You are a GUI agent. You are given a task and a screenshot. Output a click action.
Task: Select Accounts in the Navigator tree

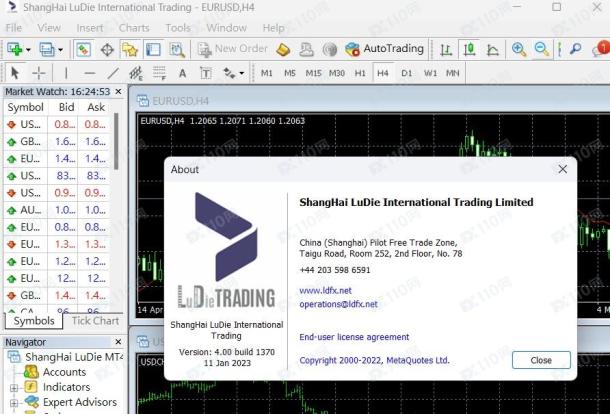tap(64, 372)
